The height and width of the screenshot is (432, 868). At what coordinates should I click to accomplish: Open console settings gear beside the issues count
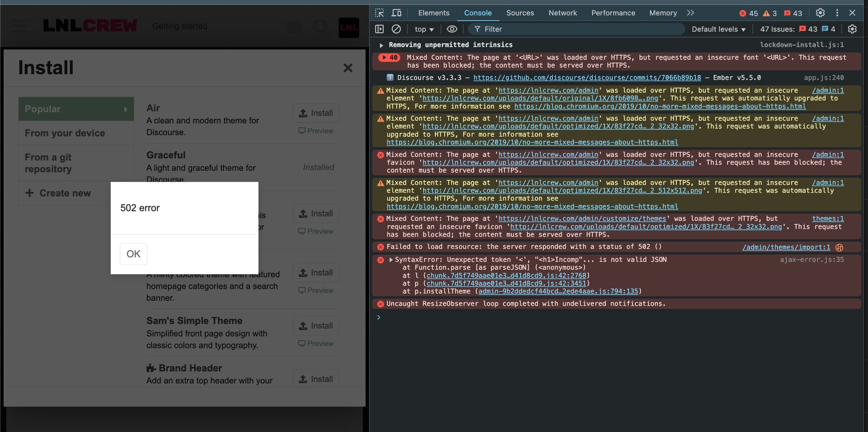[x=852, y=29]
